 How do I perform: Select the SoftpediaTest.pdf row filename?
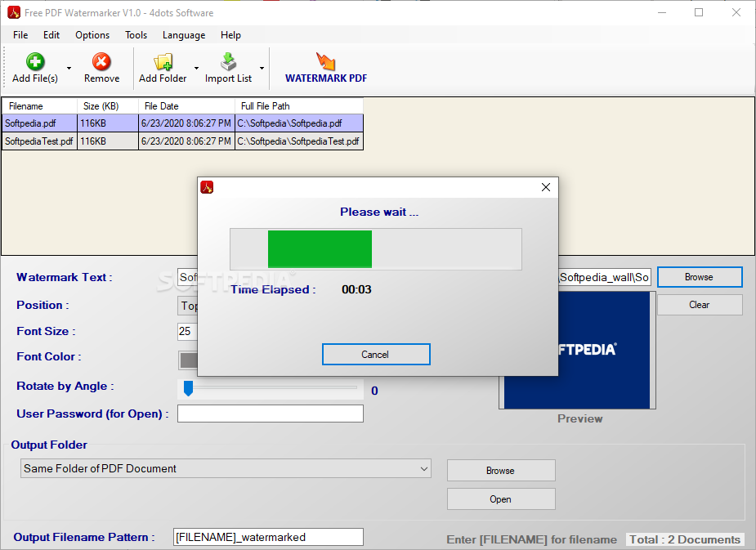click(x=38, y=141)
